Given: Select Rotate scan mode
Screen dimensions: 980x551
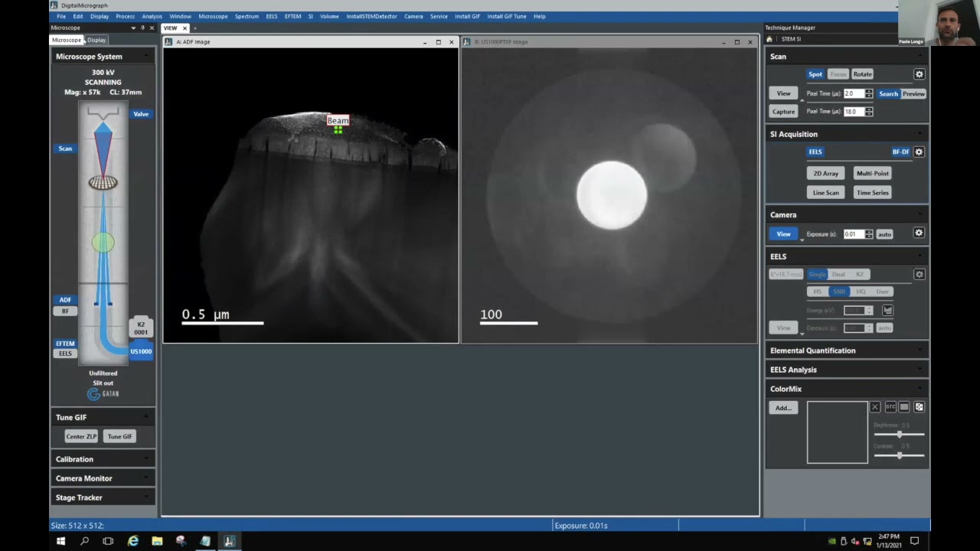Looking at the screenshot, I should [862, 74].
